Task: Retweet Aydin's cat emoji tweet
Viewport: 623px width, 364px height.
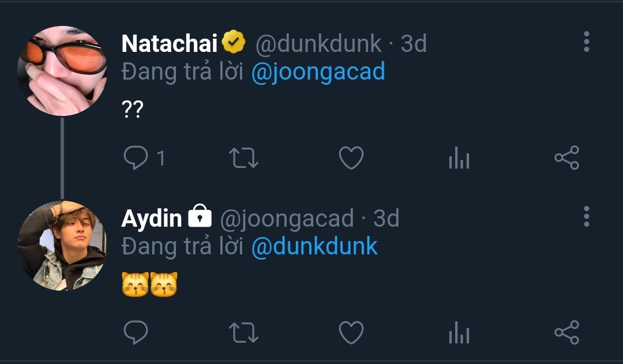Action: [x=244, y=332]
